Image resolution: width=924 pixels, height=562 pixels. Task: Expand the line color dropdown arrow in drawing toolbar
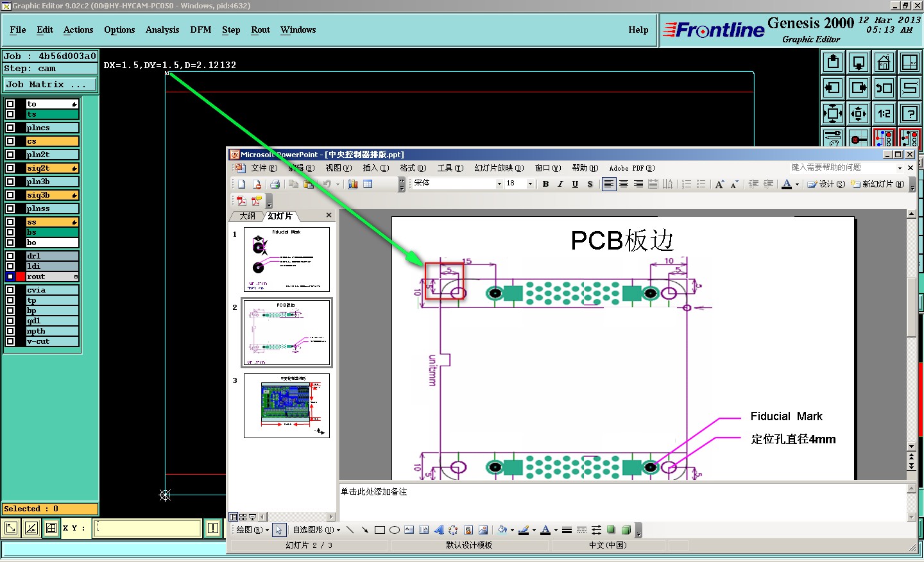tap(534, 530)
